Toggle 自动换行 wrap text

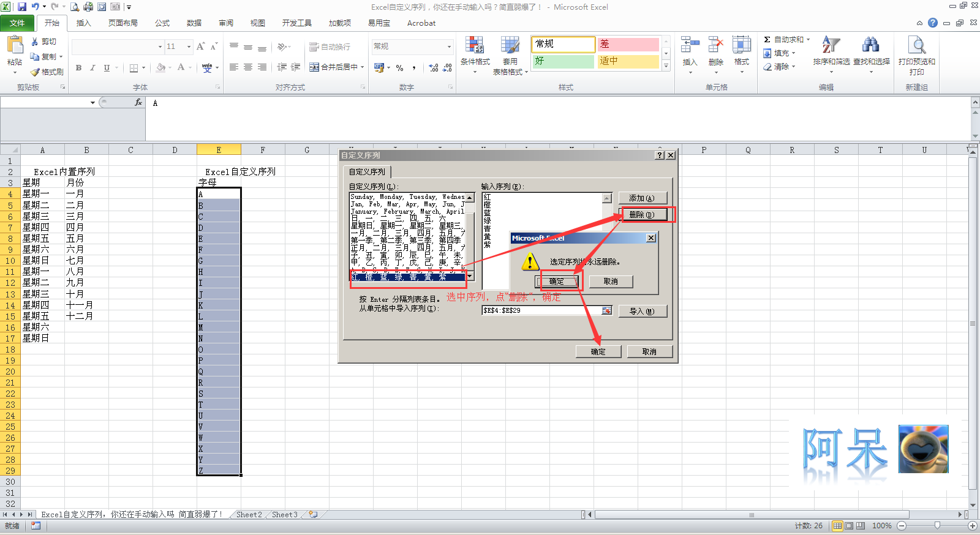click(x=330, y=47)
